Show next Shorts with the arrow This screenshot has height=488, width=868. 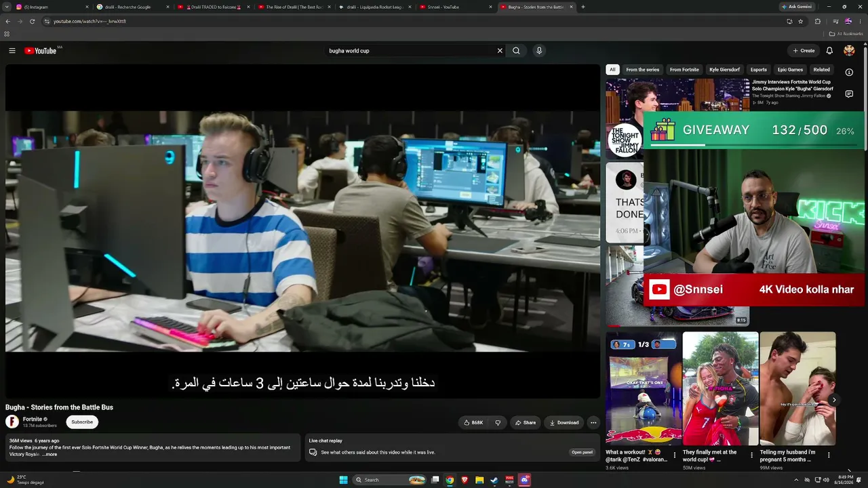point(834,400)
